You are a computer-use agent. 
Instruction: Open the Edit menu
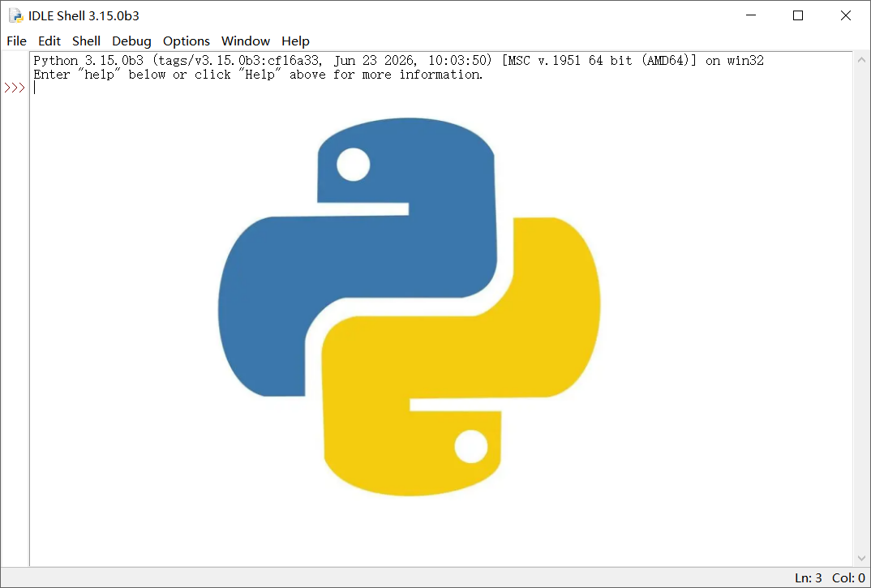click(49, 41)
